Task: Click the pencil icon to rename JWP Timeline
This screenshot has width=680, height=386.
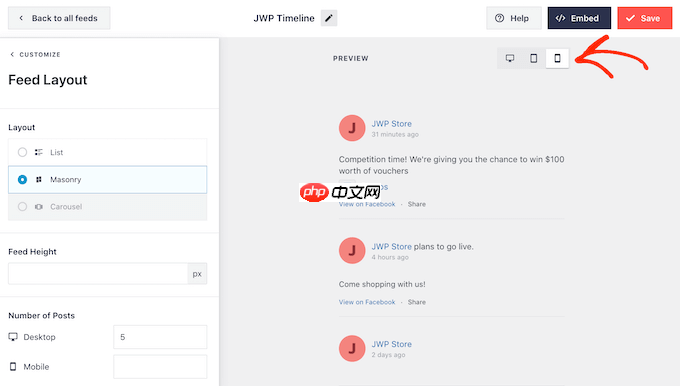Action: 329,18
